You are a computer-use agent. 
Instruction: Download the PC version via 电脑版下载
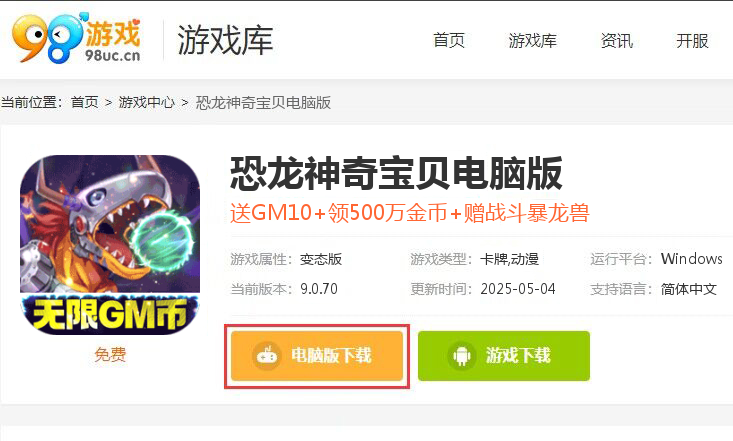point(317,356)
